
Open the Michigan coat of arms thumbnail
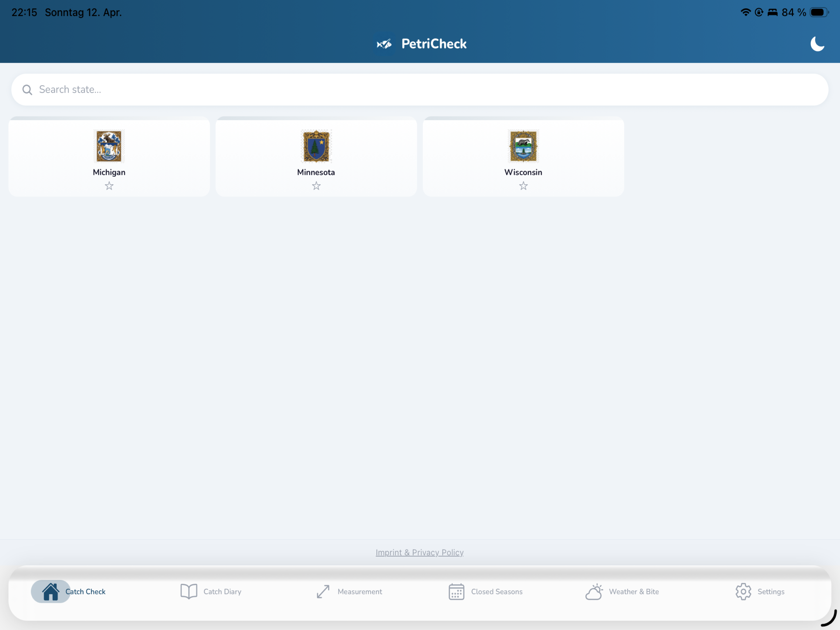pyautogui.click(x=109, y=146)
